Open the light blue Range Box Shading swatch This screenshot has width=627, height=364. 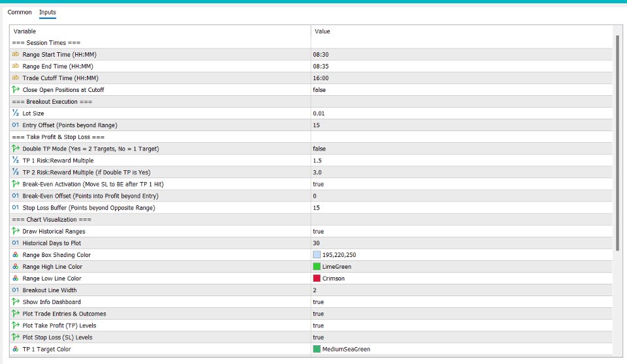[x=317, y=254]
